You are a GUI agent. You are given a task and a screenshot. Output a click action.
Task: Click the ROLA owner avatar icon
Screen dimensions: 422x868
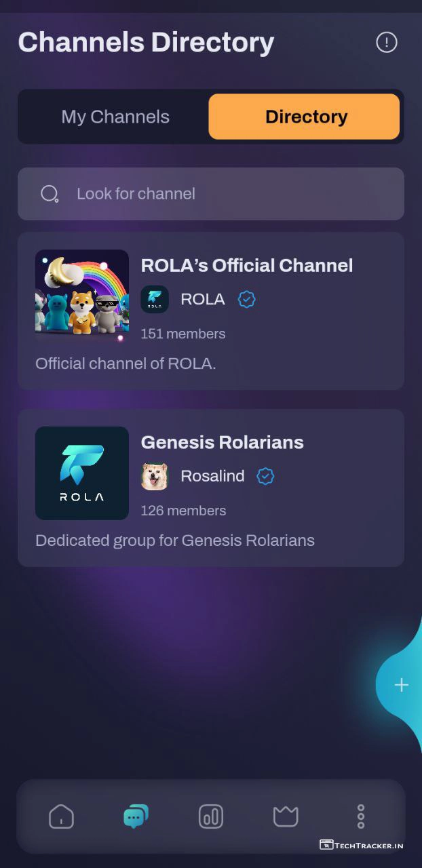155,299
